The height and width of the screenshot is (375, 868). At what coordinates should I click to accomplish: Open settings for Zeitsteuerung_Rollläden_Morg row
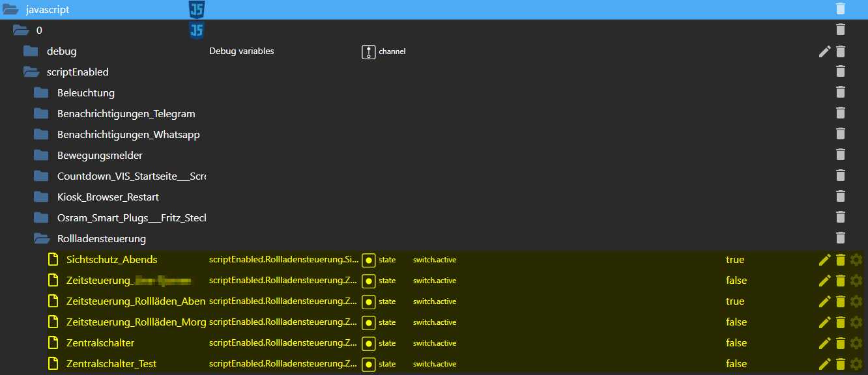pos(856,322)
